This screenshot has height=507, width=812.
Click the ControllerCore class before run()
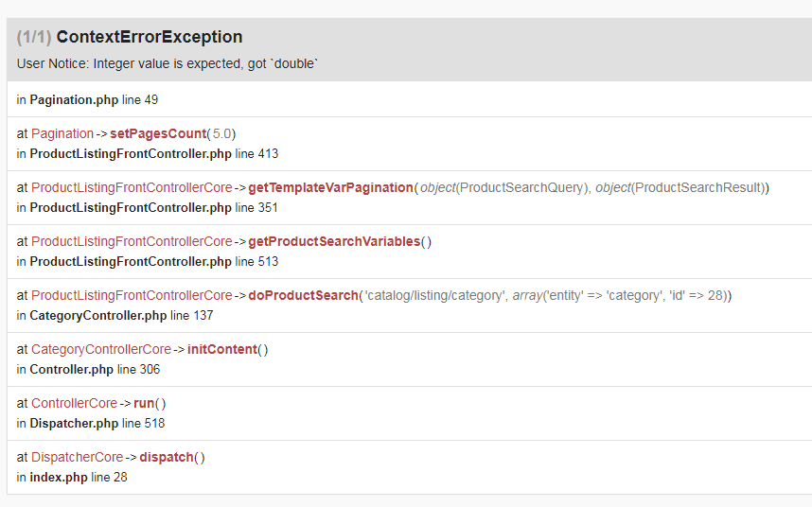(x=74, y=403)
